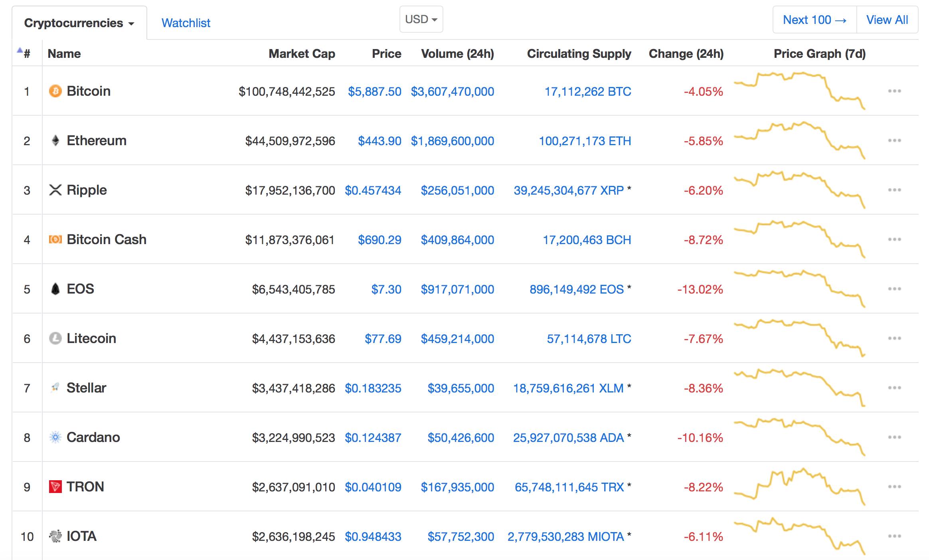The height and width of the screenshot is (560, 929).
Task: Click the EOS teardrop logo icon
Action: click(55, 289)
